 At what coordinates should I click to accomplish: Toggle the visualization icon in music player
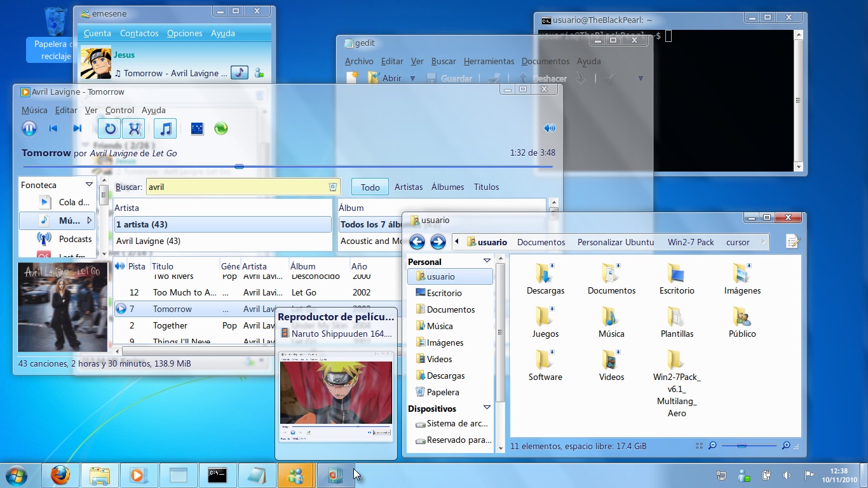tap(197, 128)
